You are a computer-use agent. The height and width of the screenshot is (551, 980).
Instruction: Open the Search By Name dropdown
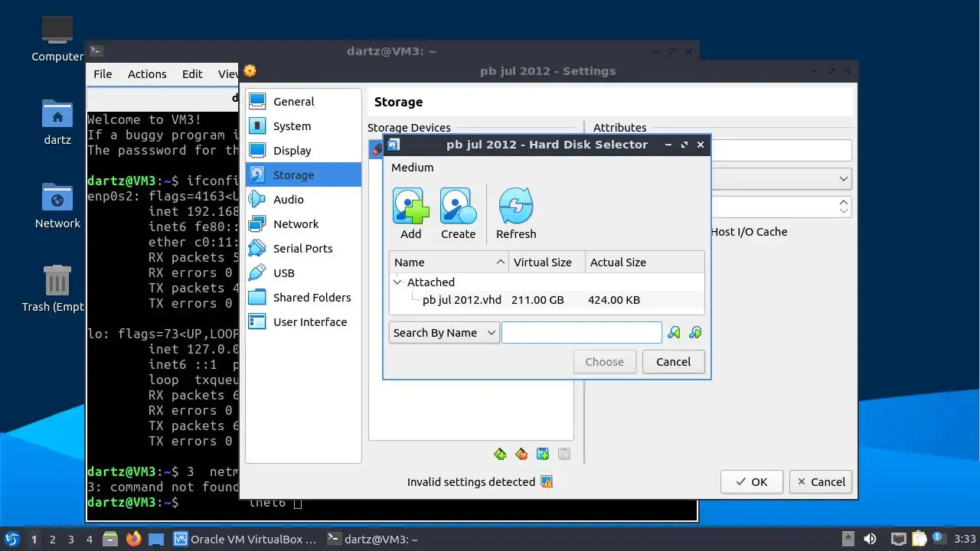(x=444, y=333)
